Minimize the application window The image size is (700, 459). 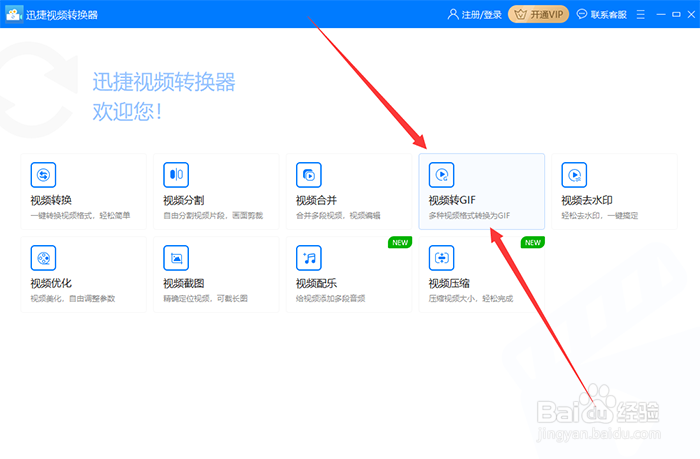point(661,15)
